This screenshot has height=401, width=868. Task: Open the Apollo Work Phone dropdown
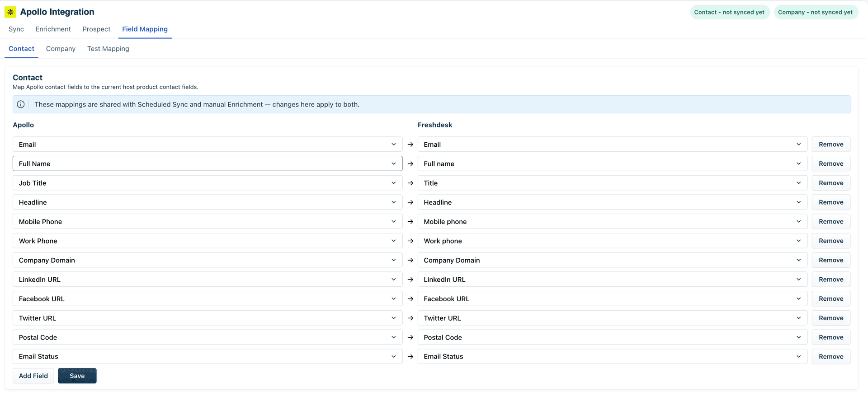[208, 241]
